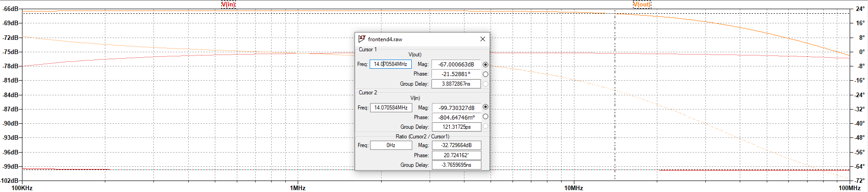Select Cursor 2 Mag radio button
The width and height of the screenshot is (868, 192).
(x=486, y=107)
